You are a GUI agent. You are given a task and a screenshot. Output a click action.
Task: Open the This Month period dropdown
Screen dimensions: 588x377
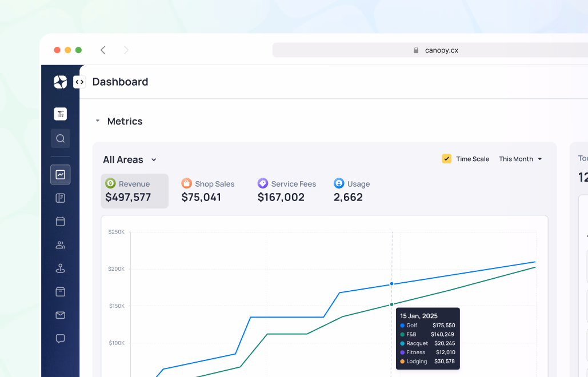[521, 159]
